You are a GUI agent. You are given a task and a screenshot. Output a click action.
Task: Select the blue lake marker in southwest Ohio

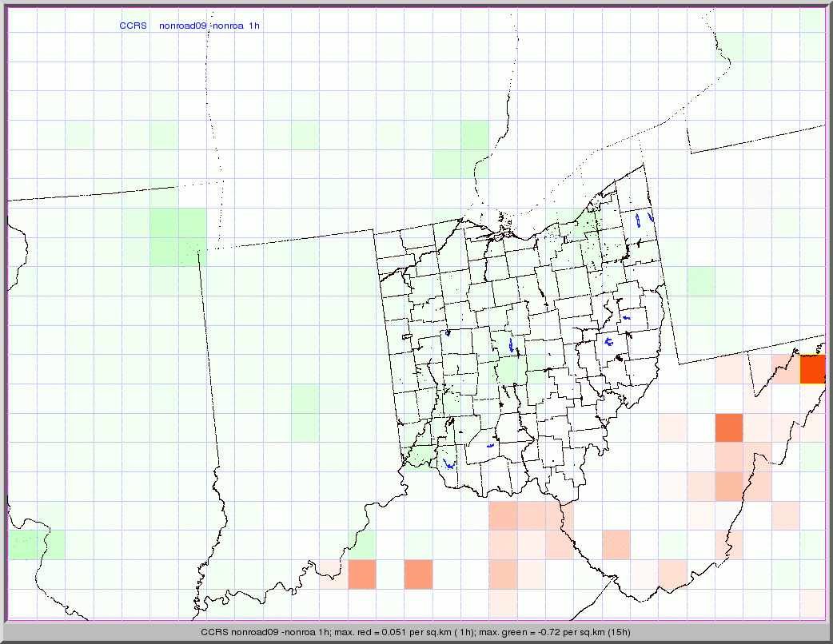click(448, 463)
